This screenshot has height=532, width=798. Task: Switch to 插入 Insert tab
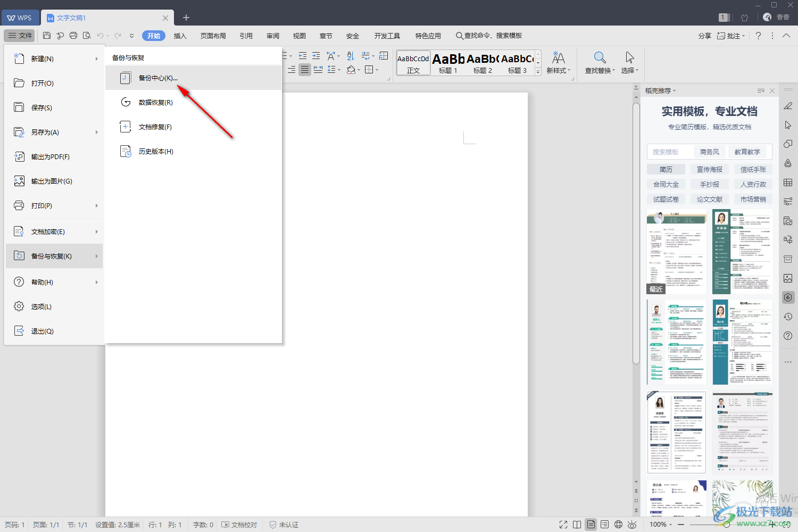[180, 36]
